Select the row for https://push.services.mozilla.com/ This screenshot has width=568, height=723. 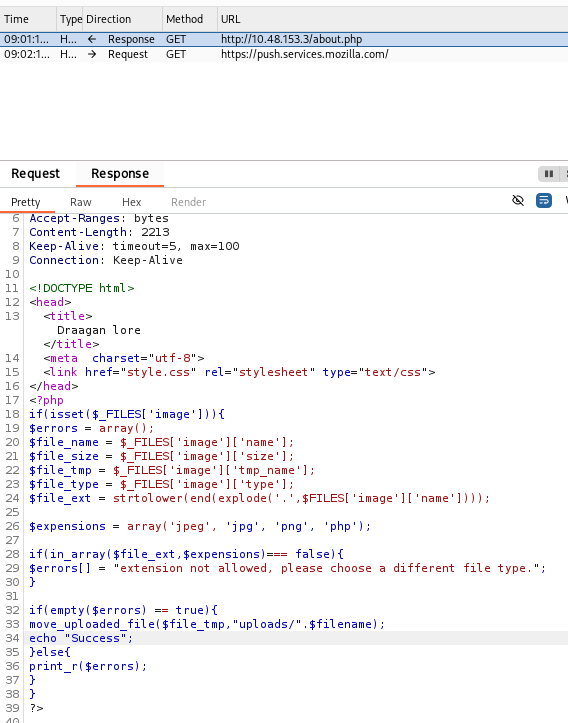[x=284, y=54]
